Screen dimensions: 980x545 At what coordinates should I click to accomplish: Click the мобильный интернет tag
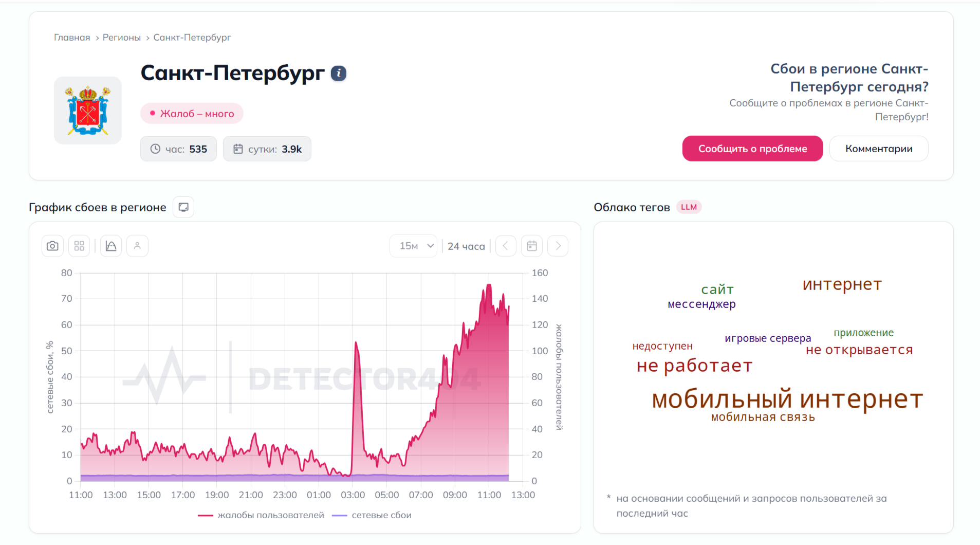(787, 399)
